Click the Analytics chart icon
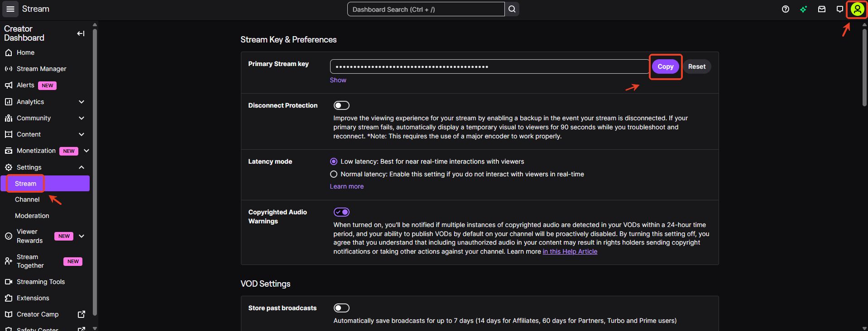 point(8,102)
